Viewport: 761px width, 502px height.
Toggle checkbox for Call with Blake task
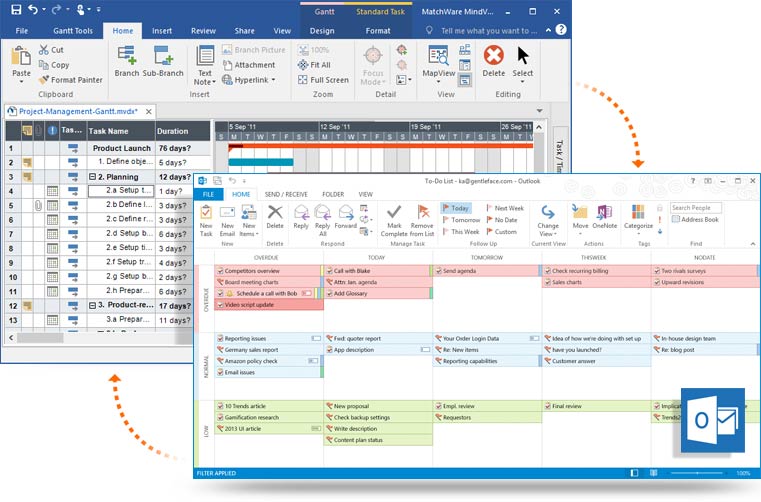click(x=330, y=271)
